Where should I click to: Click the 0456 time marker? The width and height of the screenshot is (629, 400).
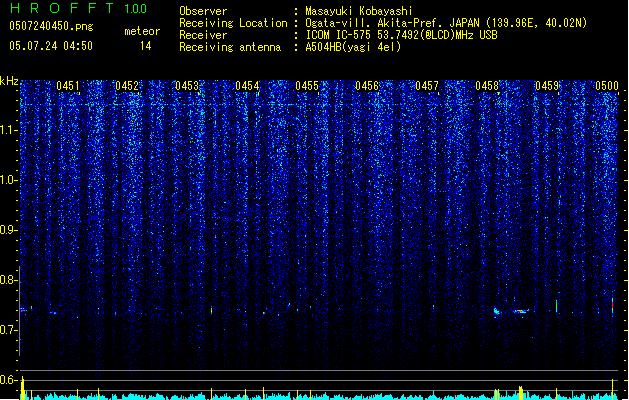coord(367,86)
